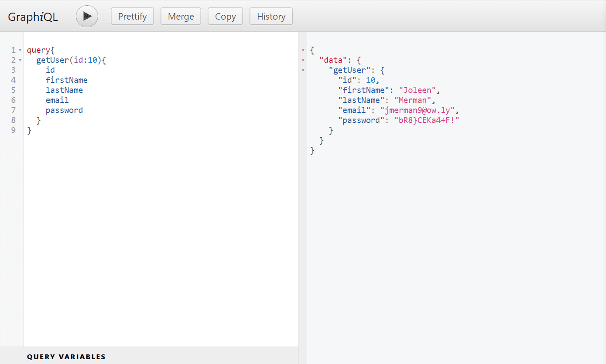Collapse the query block via line 1 fold arrow

20,50
